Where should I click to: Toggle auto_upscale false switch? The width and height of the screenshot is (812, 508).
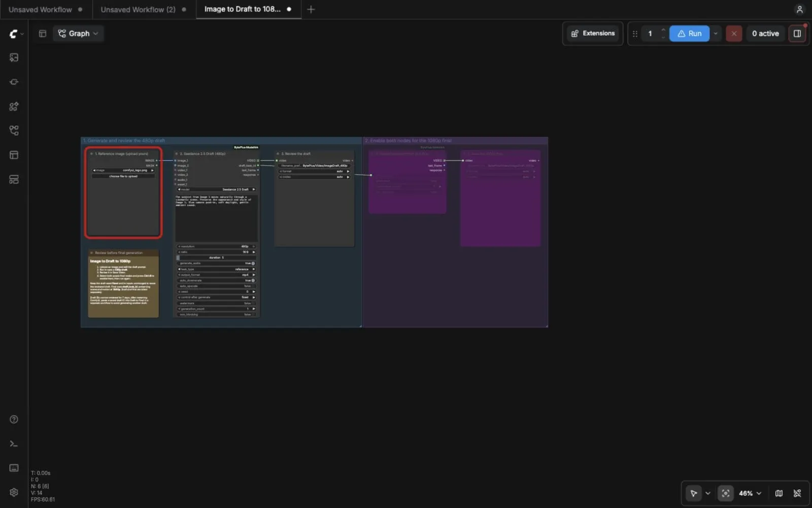(216, 286)
